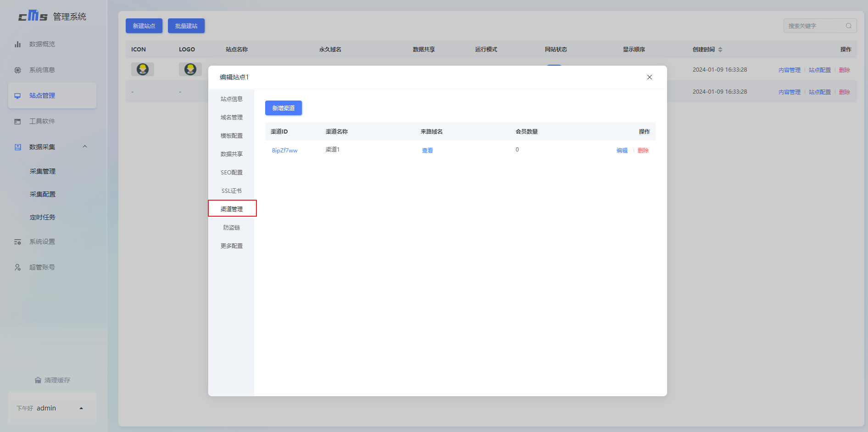
Task: Click the 系统设置 sliders icon
Action: pyautogui.click(x=17, y=242)
